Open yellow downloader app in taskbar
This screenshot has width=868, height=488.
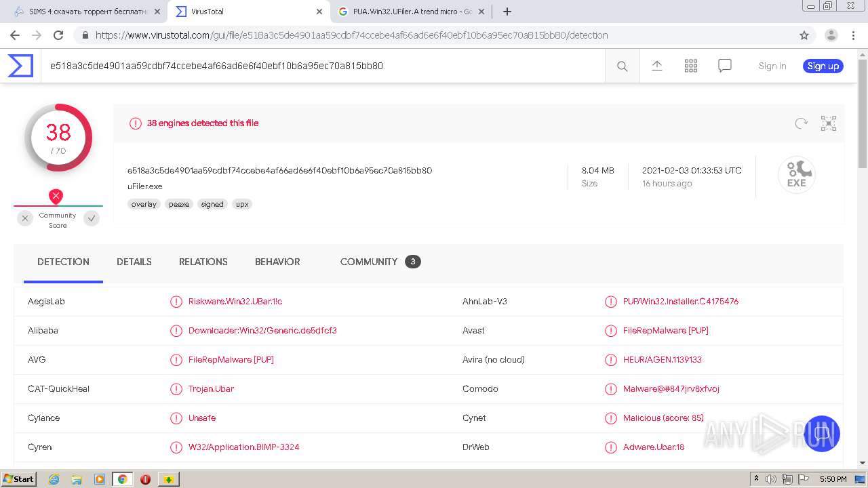(168, 479)
